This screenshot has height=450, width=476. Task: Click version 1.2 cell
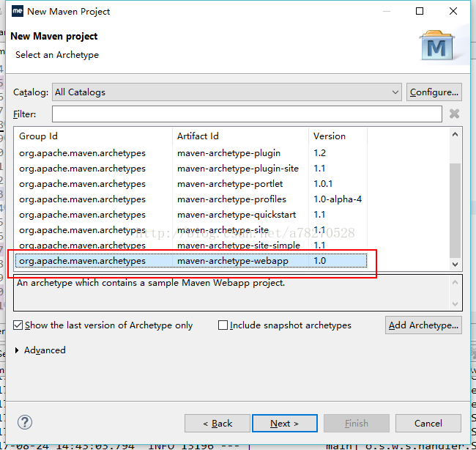coord(320,153)
